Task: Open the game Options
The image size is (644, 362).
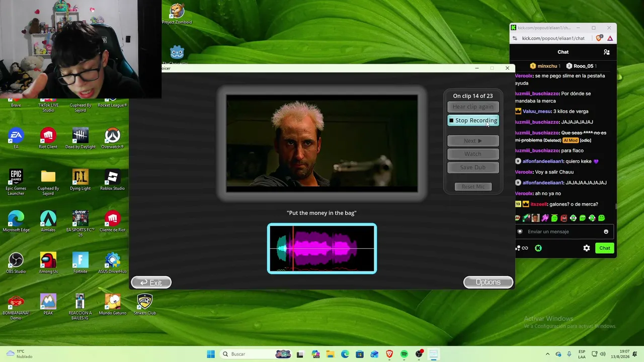Action: tap(488, 282)
